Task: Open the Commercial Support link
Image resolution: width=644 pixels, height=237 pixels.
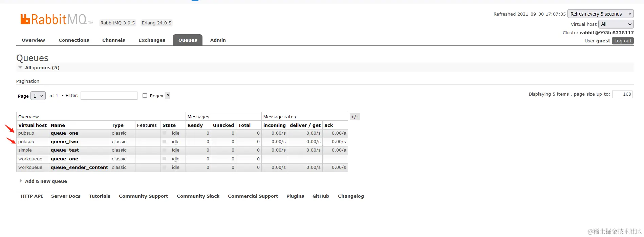Action: pos(253,196)
